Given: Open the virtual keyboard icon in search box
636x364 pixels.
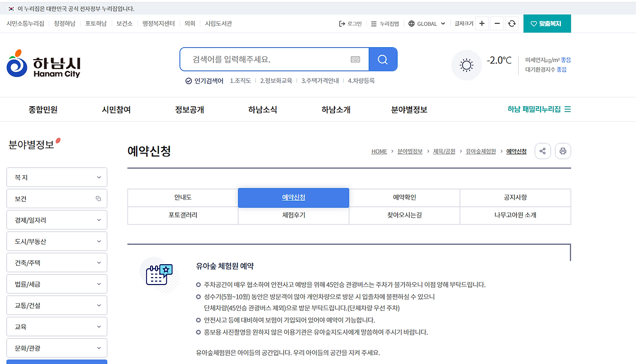Looking at the screenshot, I should [x=355, y=60].
